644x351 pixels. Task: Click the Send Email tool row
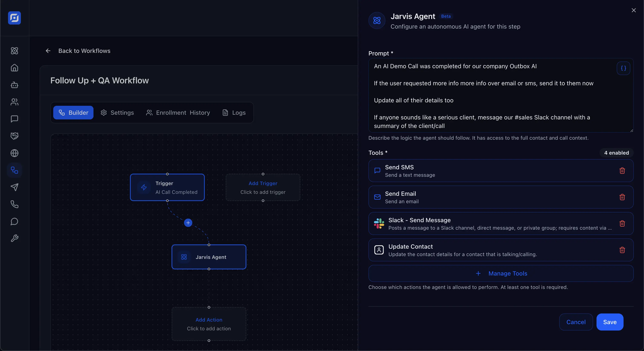[x=501, y=197]
